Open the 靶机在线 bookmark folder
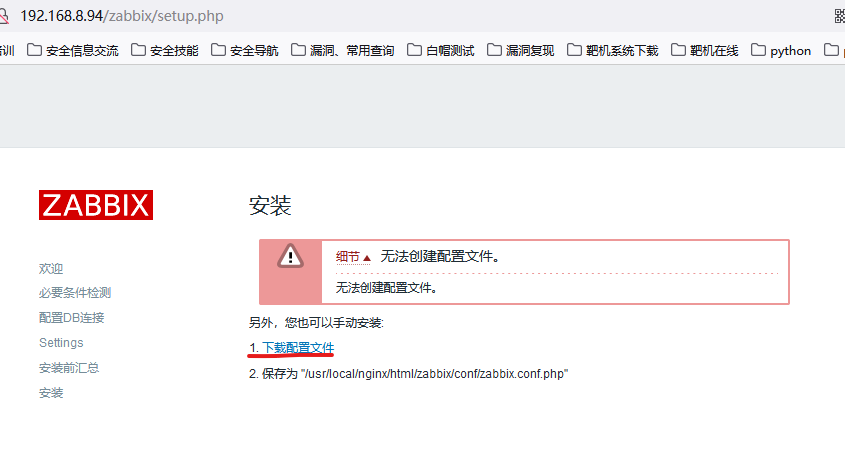 click(705, 51)
